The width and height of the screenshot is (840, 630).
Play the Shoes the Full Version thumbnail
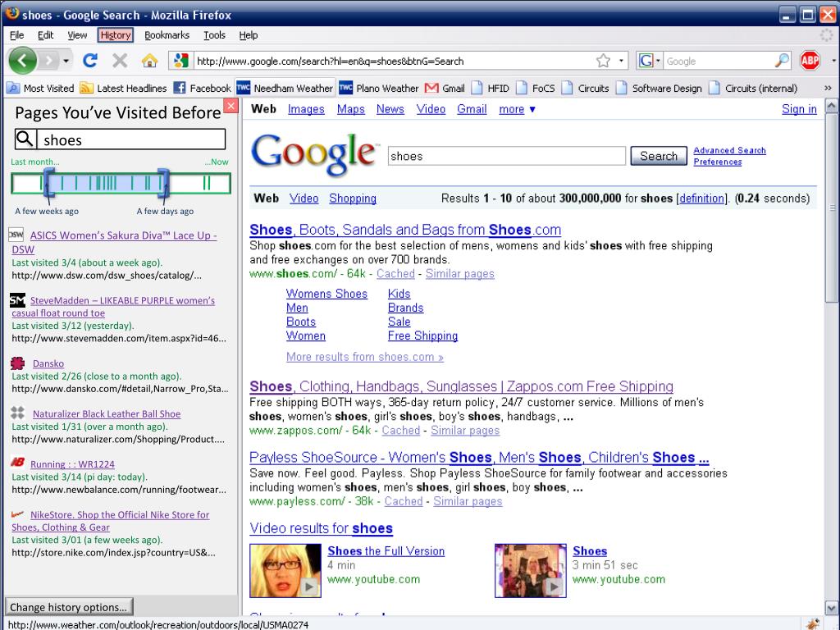pos(285,571)
